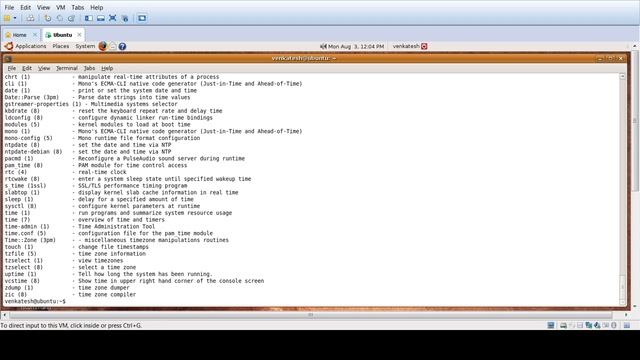Click the 'date (1)' terminal line
This screenshot has width=640, height=360.
click(101, 91)
